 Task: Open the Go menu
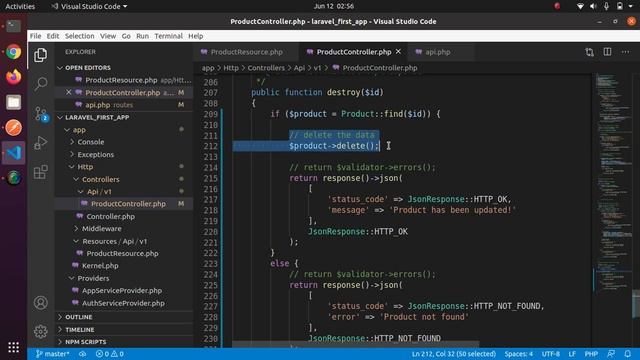[126, 36]
